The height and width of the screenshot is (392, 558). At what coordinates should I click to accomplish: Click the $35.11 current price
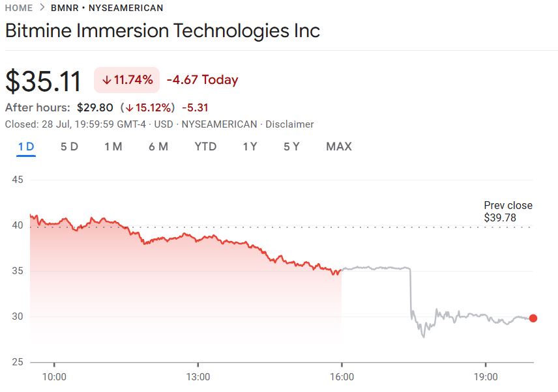(x=44, y=81)
